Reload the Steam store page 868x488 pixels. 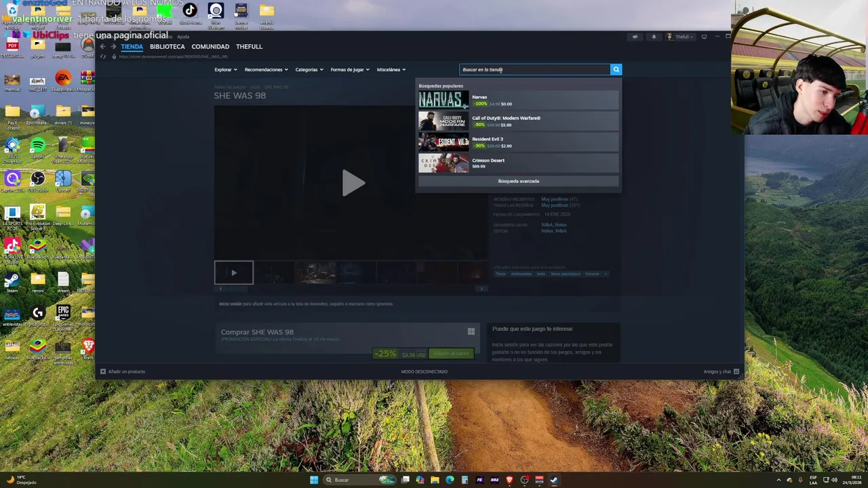103,56
